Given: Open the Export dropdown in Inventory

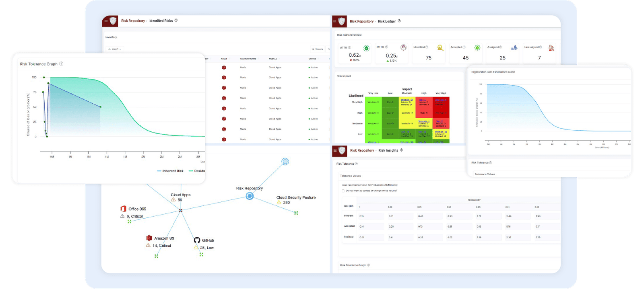Looking at the screenshot, I should point(115,49).
